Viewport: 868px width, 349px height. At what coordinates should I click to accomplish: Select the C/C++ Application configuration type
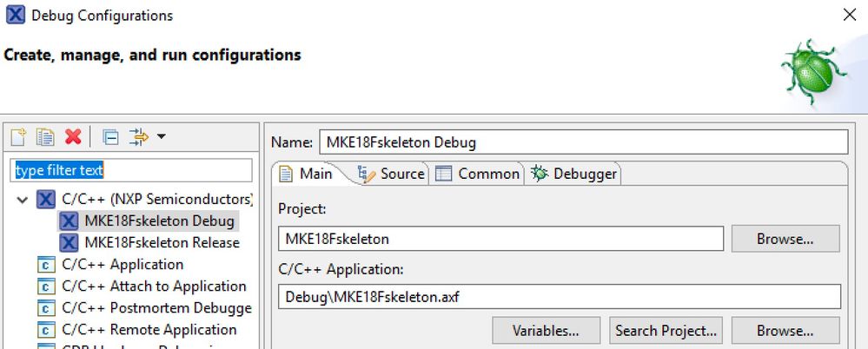coord(123,264)
